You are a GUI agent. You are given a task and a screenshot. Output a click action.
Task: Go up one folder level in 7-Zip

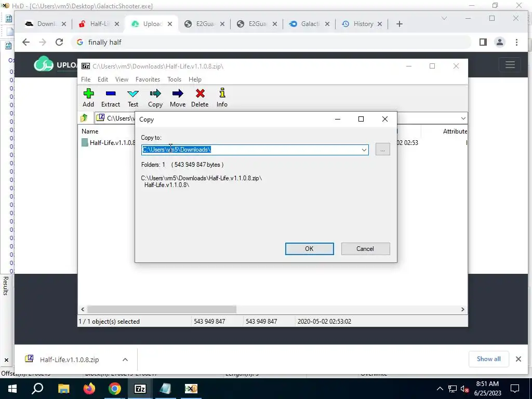pyautogui.click(x=84, y=118)
